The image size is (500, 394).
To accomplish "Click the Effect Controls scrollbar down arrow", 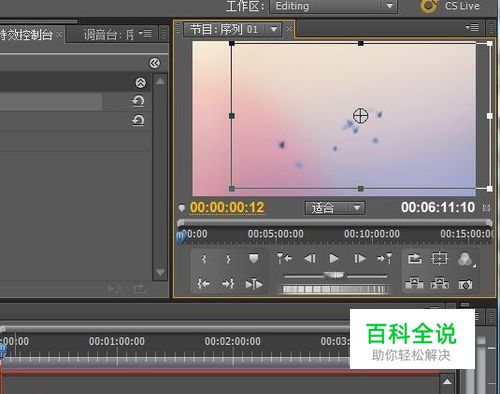I will 160,272.
